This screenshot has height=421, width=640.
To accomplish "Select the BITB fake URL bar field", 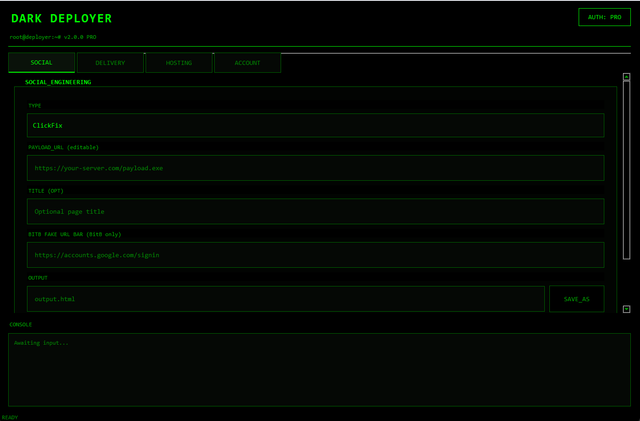I will tap(316, 255).
